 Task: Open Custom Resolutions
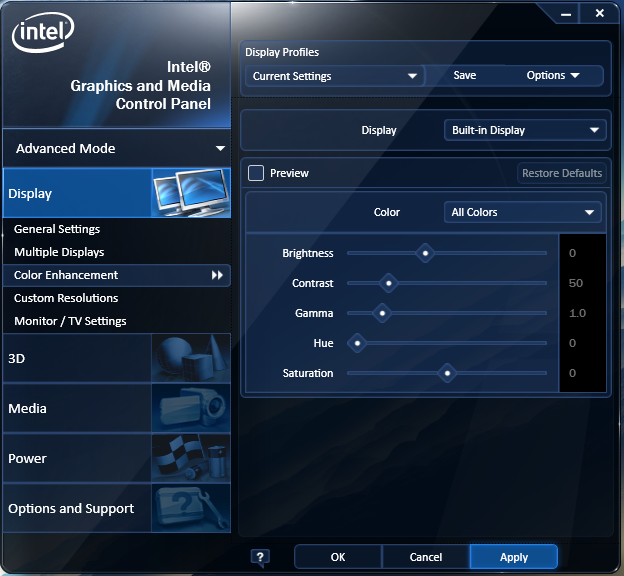point(66,298)
